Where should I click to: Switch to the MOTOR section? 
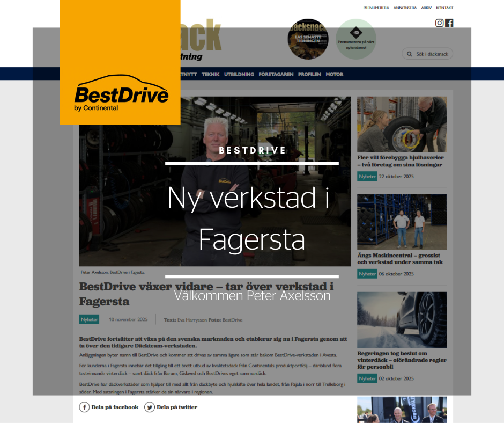pyautogui.click(x=334, y=74)
